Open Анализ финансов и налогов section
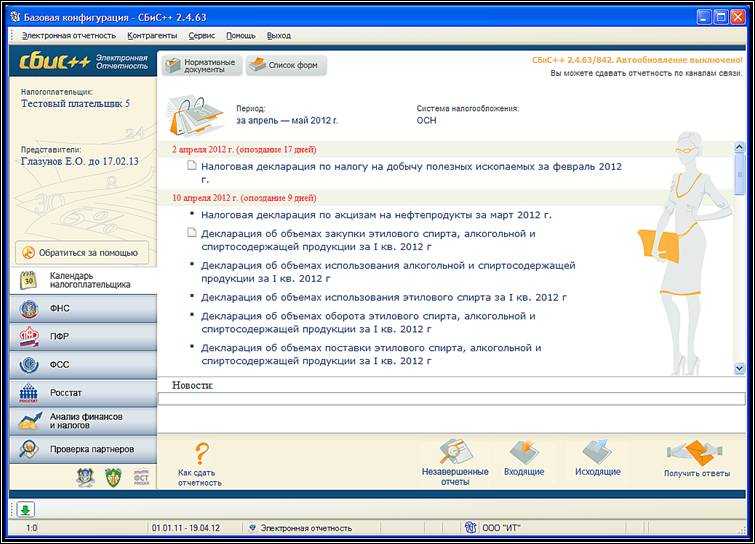The image size is (755, 544). 83,421
